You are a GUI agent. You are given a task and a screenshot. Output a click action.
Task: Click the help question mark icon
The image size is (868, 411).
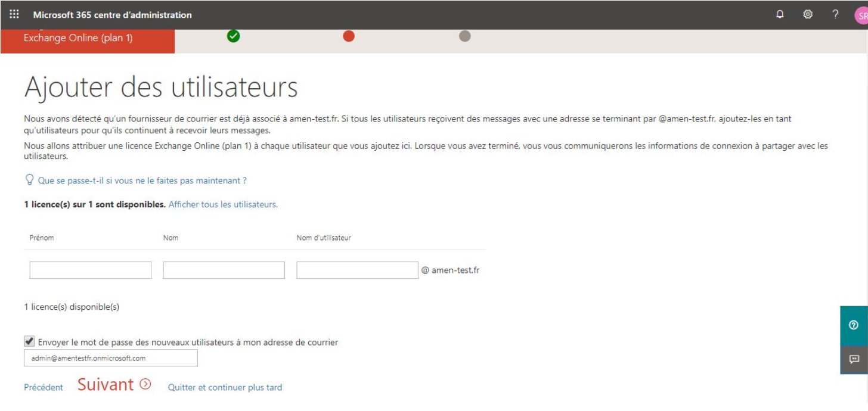[x=835, y=15]
